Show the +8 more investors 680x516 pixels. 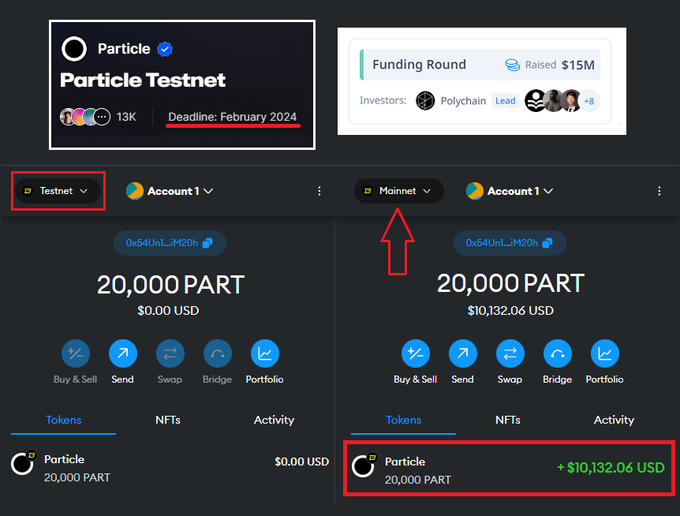click(589, 101)
